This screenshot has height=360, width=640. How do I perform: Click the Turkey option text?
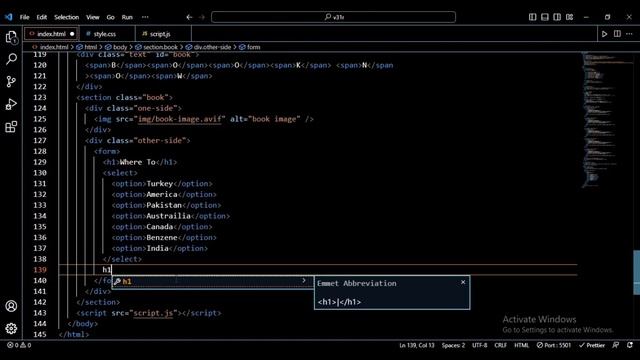(160, 184)
